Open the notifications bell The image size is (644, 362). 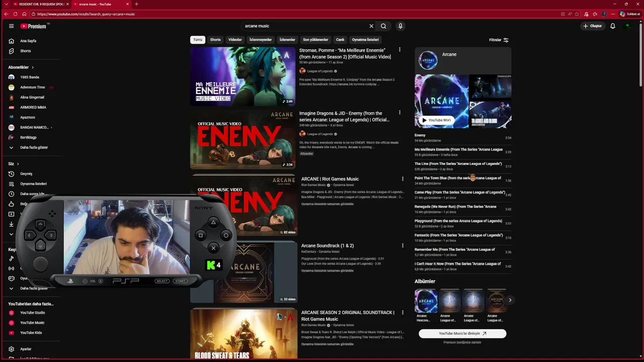(x=612, y=26)
